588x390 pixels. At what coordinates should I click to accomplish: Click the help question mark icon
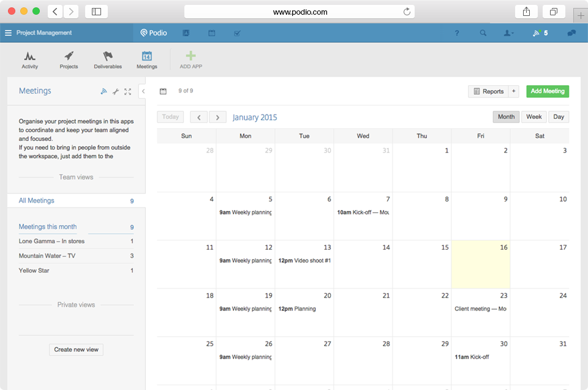coord(457,33)
